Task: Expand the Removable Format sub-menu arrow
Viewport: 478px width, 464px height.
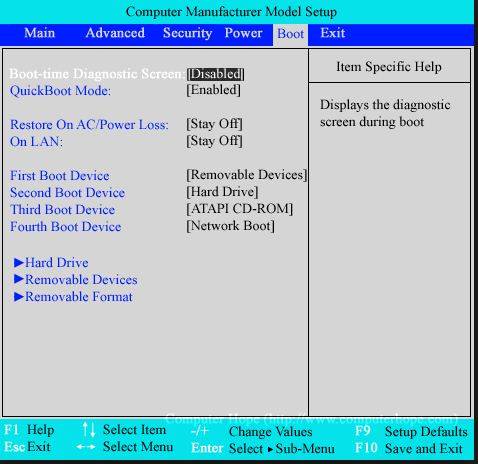Action: pos(19,297)
